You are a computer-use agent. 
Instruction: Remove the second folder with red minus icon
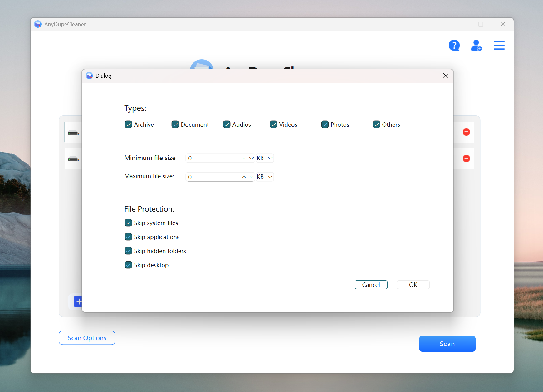coord(466,159)
